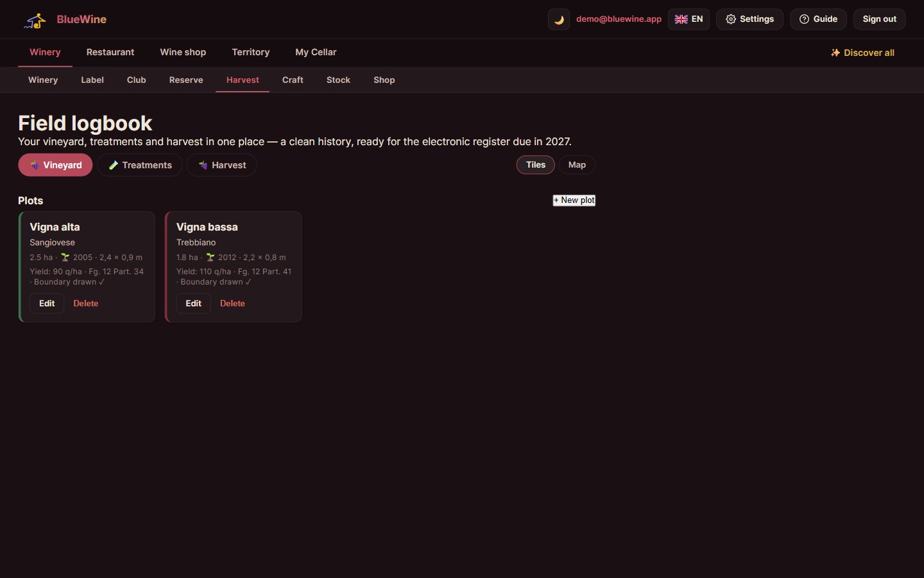Open the Reserve sub-tab
The image size is (924, 578).
186,80
